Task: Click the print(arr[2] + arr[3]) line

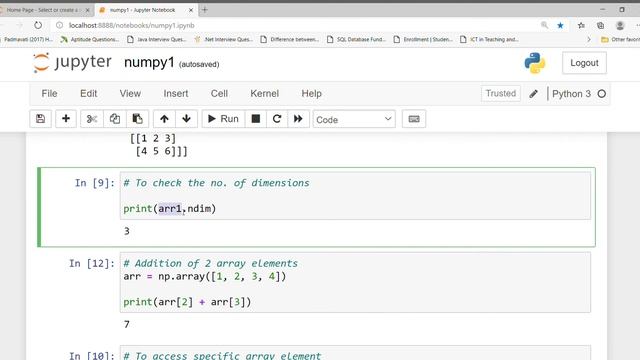Action: click(187, 302)
